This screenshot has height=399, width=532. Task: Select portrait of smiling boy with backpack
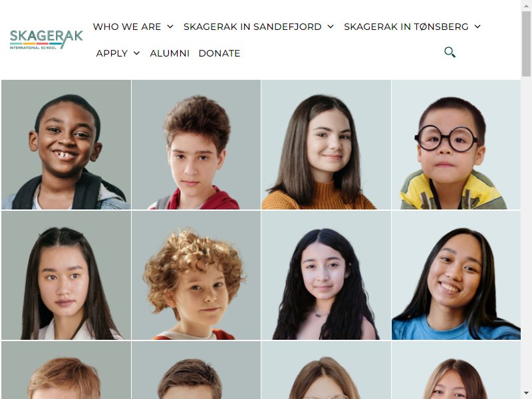[66, 144]
